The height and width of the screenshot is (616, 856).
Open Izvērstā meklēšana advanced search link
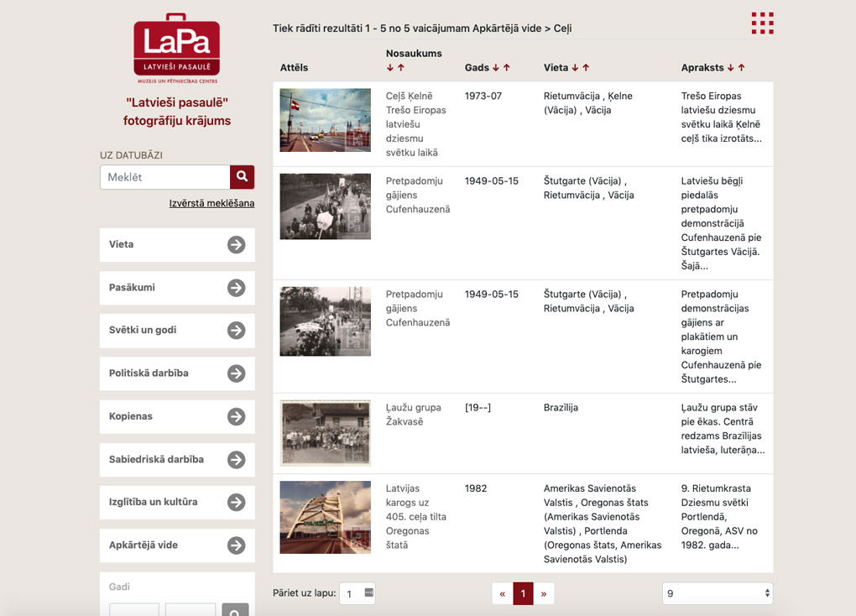(x=211, y=203)
